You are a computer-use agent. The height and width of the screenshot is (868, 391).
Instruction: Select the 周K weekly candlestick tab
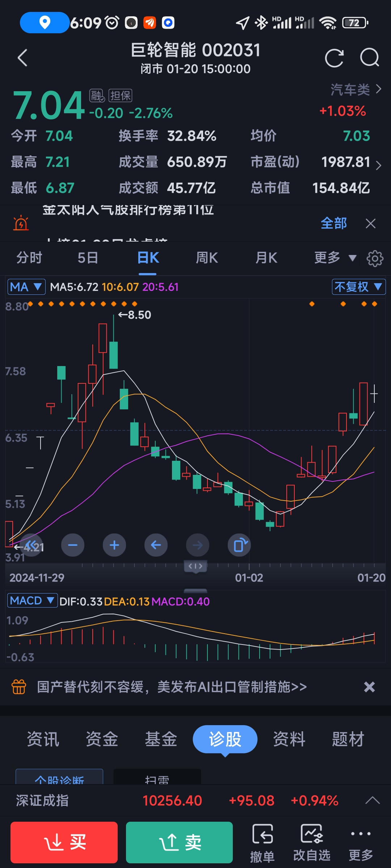pos(207,258)
